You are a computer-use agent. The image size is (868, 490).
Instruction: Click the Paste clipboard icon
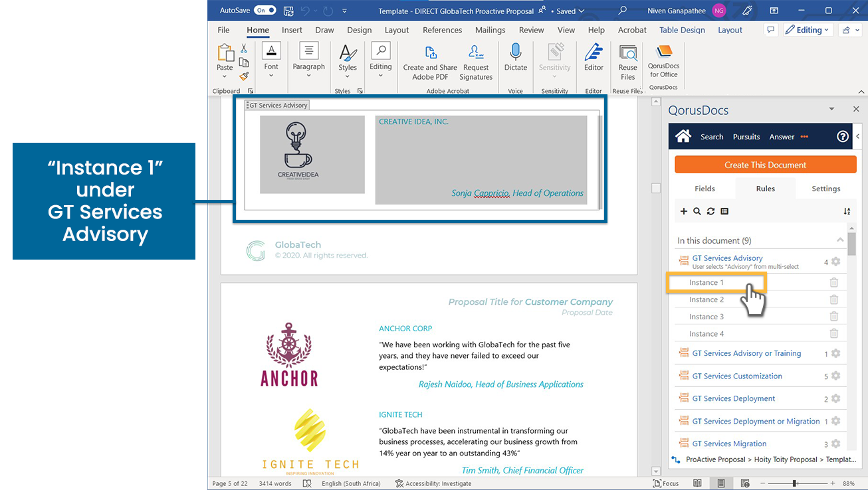coord(225,53)
